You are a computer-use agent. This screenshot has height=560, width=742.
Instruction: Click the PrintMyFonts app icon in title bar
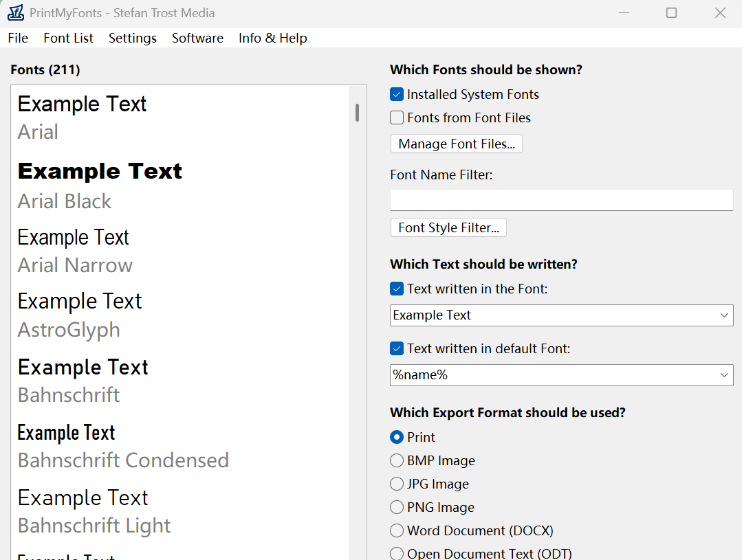coord(16,13)
